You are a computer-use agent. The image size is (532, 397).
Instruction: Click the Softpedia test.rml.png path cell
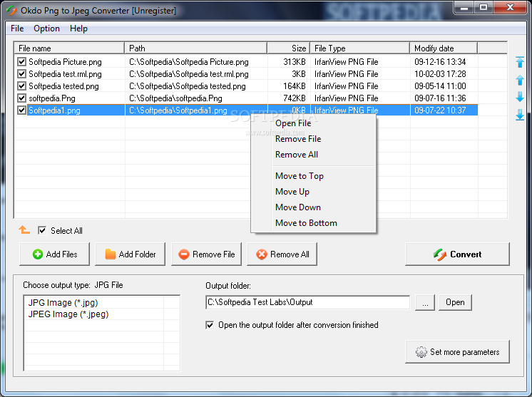pos(189,74)
